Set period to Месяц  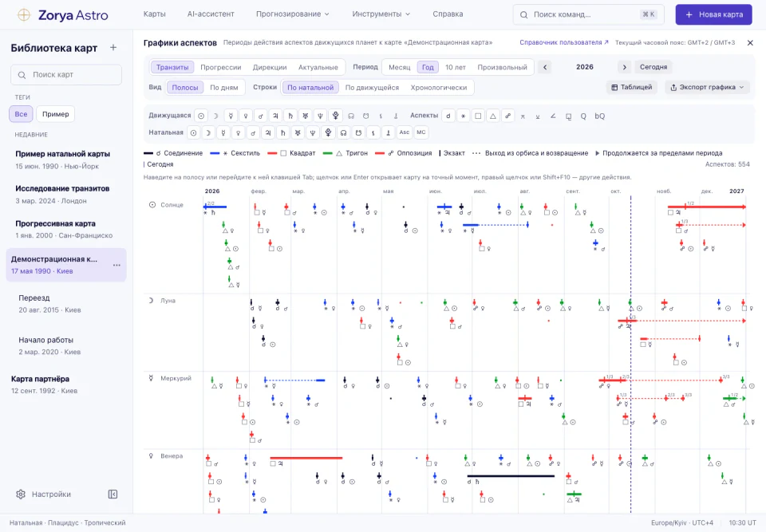pos(400,67)
